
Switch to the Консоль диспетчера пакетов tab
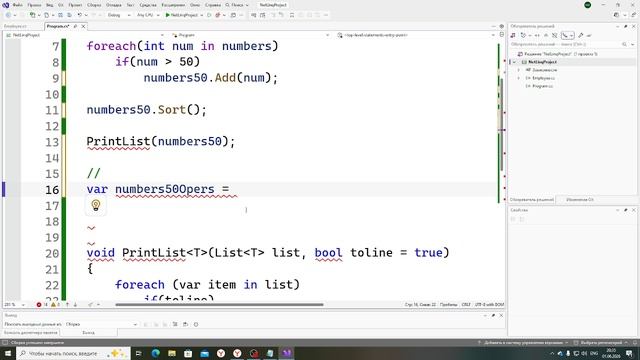(31, 333)
